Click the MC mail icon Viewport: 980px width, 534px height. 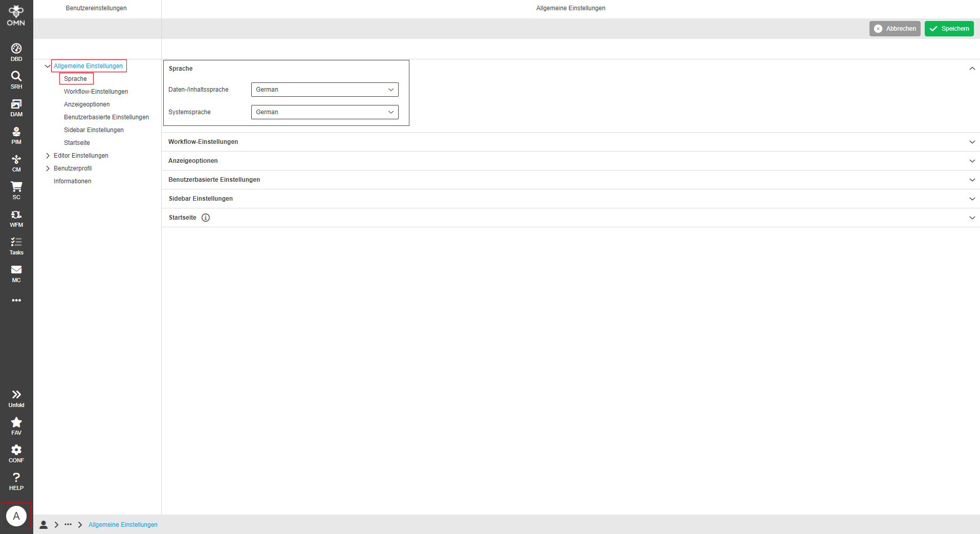16,272
